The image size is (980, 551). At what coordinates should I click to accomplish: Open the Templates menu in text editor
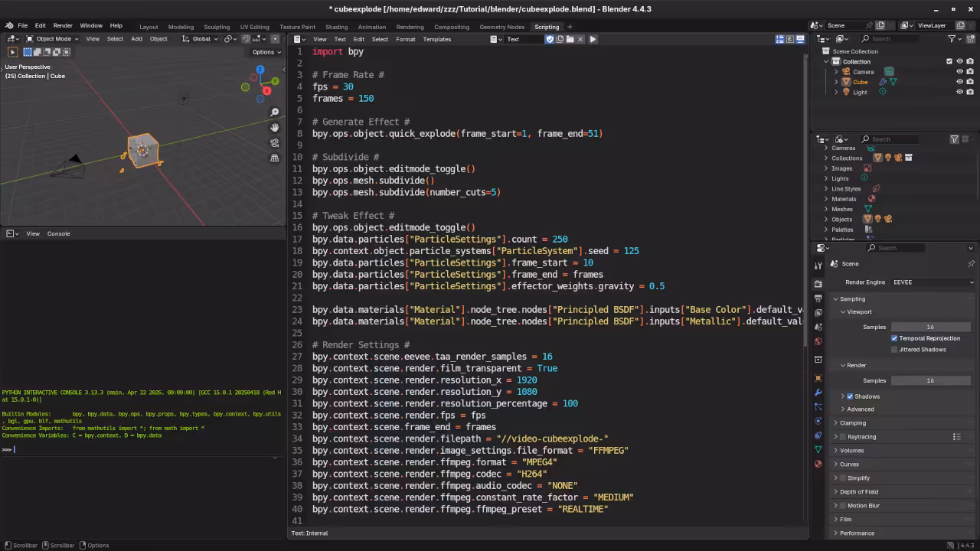[x=437, y=39]
